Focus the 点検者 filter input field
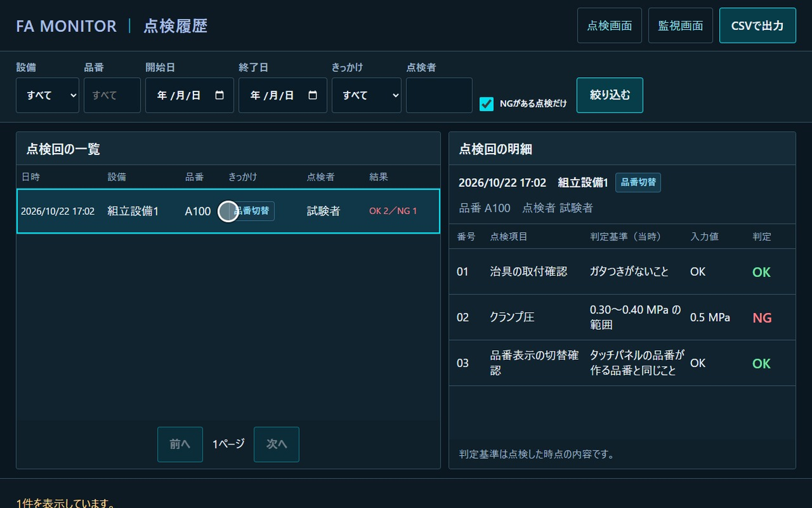 coord(439,96)
